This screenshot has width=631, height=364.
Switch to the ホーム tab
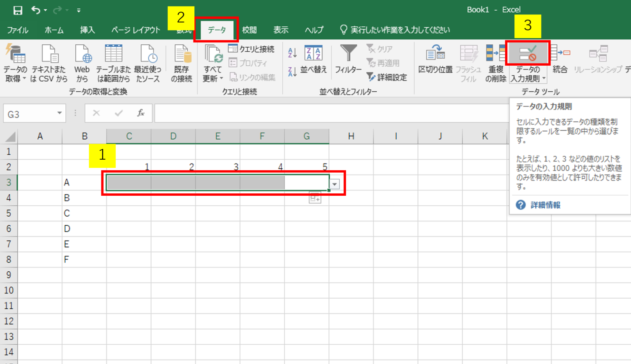[x=54, y=30]
